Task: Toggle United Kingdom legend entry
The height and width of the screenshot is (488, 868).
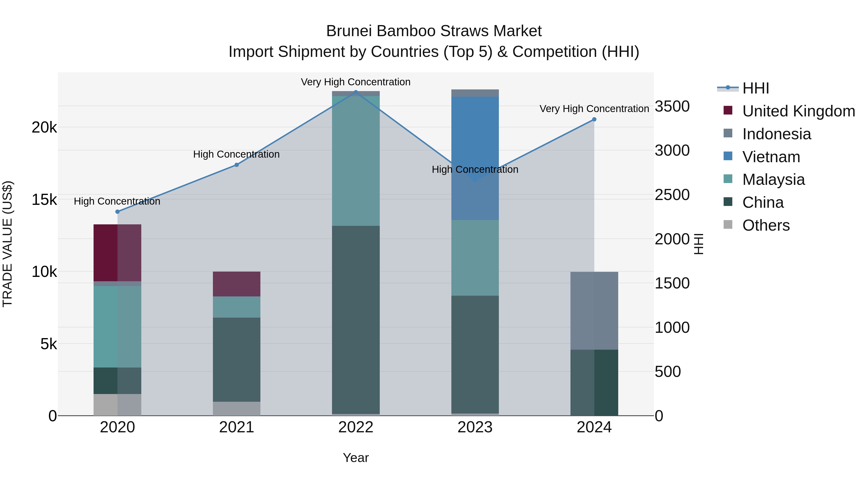Action: point(787,111)
